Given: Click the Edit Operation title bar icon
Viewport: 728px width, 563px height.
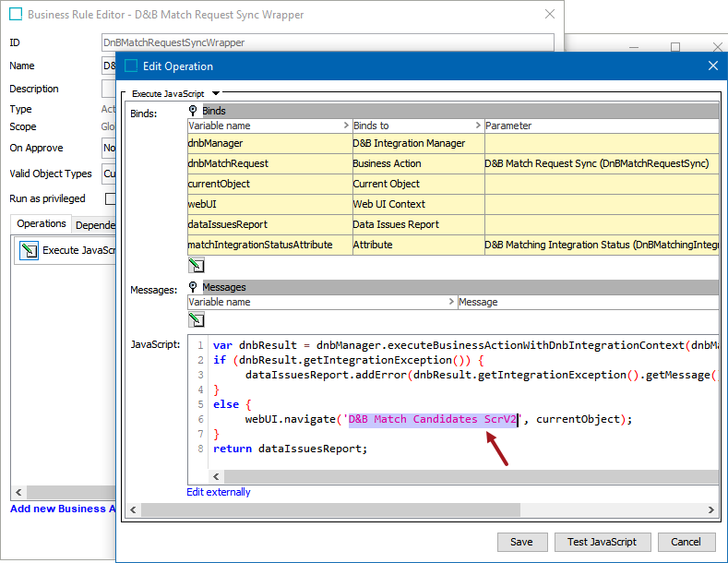Looking at the screenshot, I should [131, 66].
